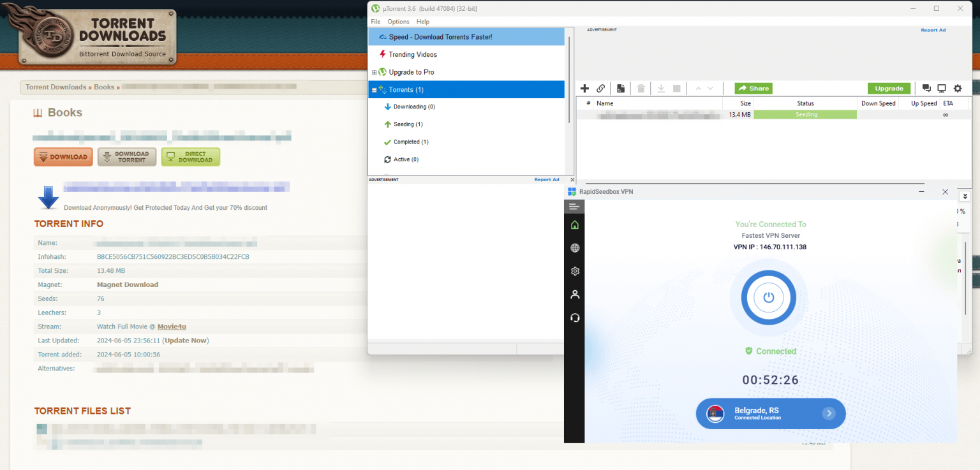980x470 pixels.
Task: Open VPN account profile icon
Action: click(x=575, y=295)
